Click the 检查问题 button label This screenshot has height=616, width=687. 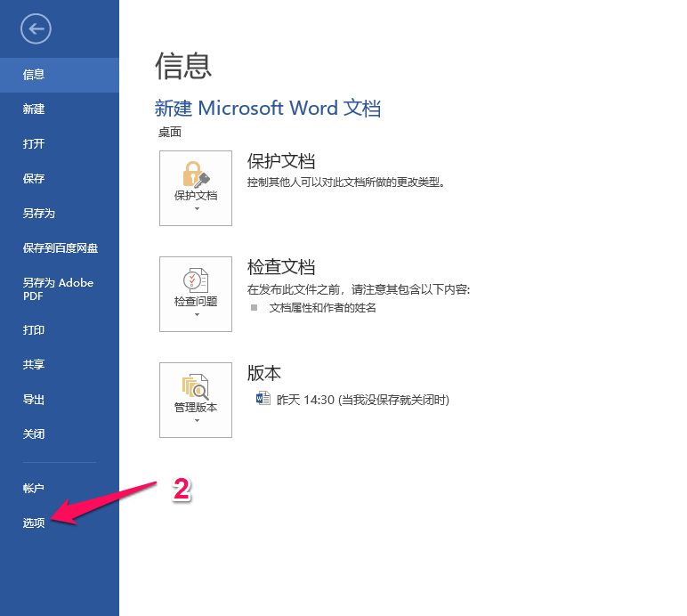(196, 302)
